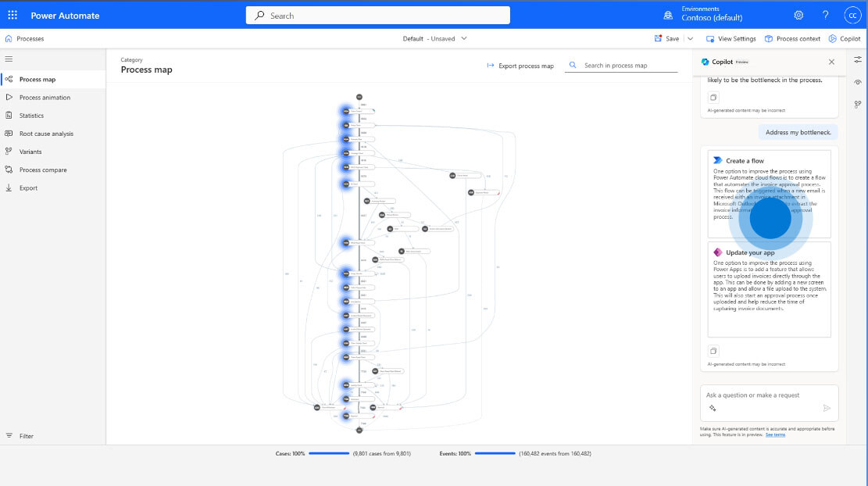
Task: Open Process compare
Action: [41, 170]
